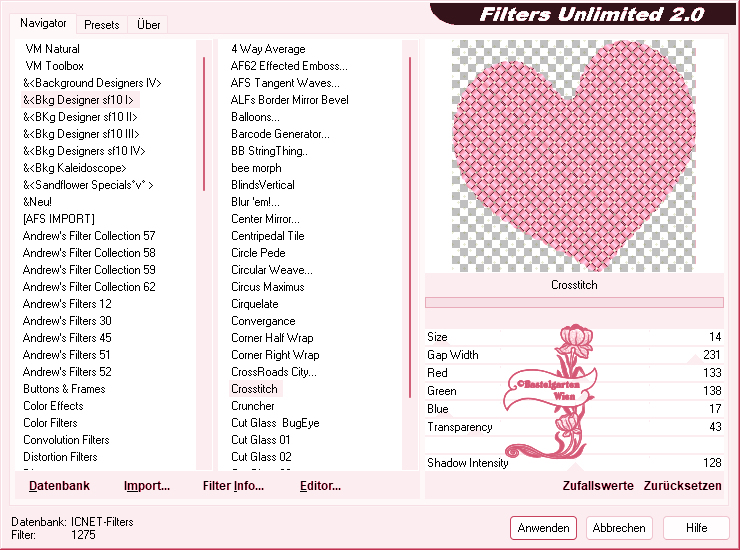Select &<Bkg Designer sf10 I> category
740x550 pixels.
point(78,100)
